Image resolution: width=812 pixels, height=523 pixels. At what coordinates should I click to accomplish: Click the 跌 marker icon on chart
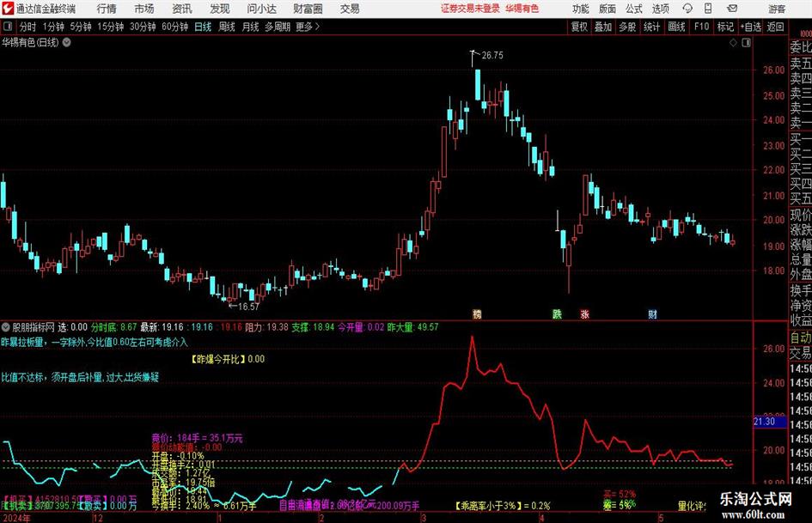pos(557,313)
